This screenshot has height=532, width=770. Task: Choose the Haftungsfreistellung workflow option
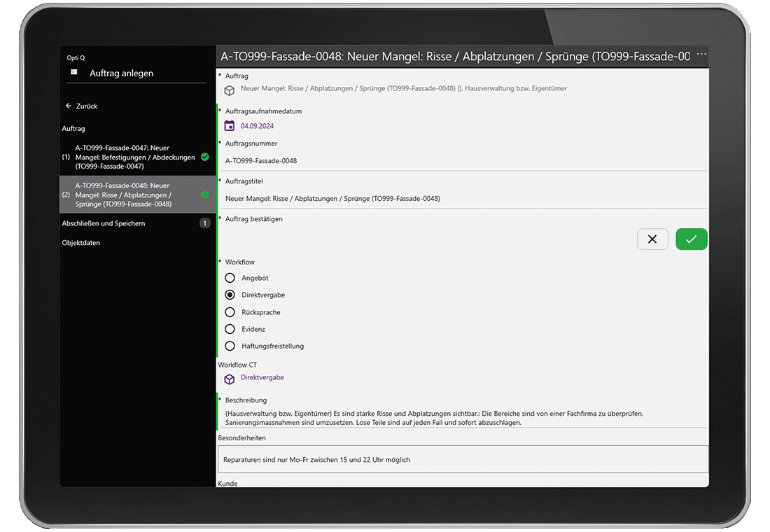pyautogui.click(x=230, y=346)
